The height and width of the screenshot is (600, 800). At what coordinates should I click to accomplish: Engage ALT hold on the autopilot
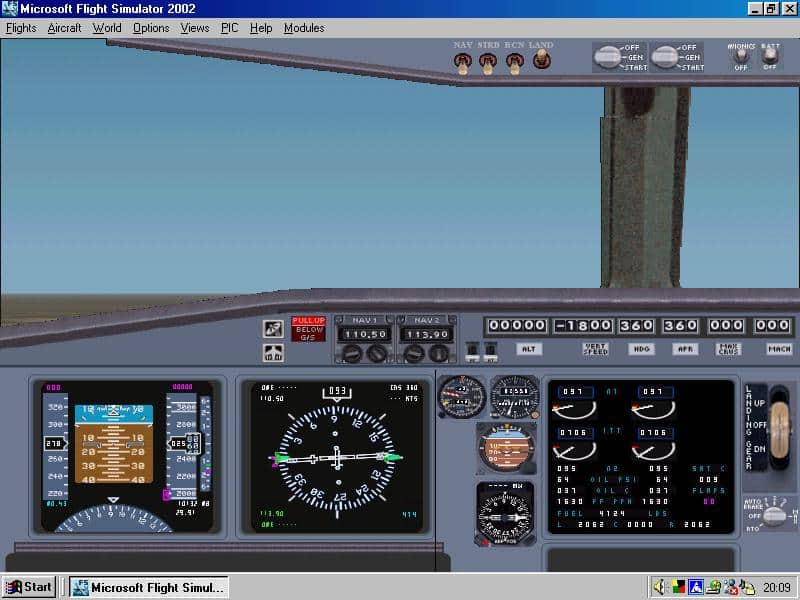528,349
